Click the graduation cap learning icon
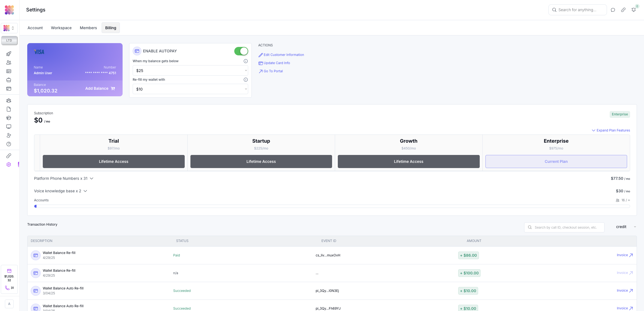Image resolution: width=644 pixels, height=311 pixels. (9, 118)
